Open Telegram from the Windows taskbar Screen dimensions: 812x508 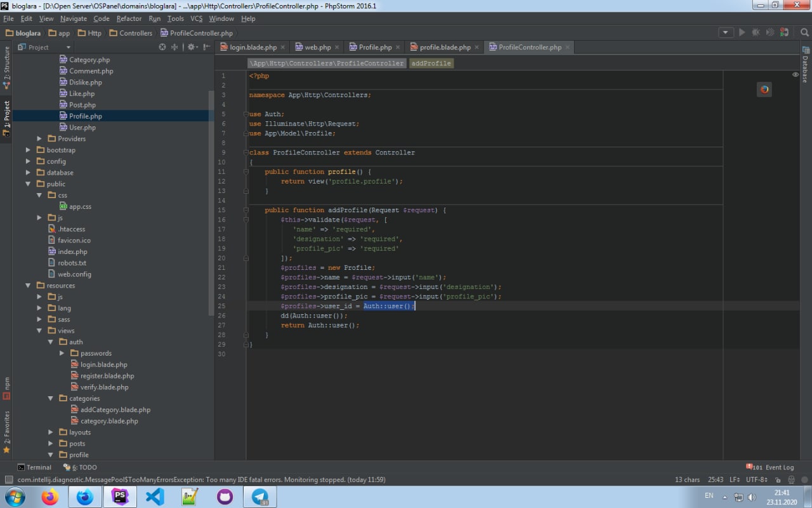pos(259,497)
